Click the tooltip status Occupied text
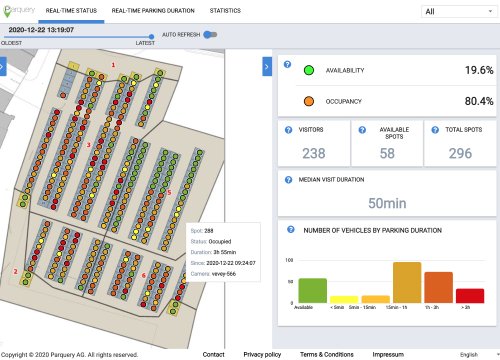Viewport: 500px width, 360px height. (x=220, y=241)
